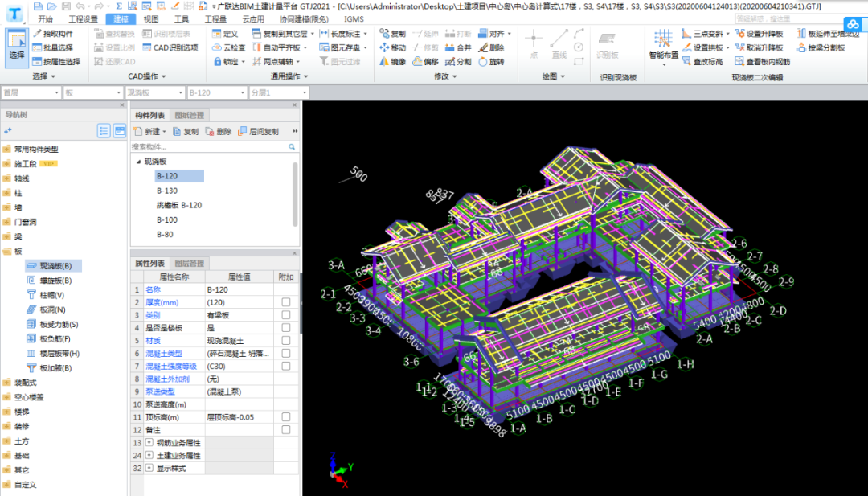Toggle 附加 checkbox for 混凝土类型 row
The height and width of the screenshot is (496, 868).
coord(285,353)
